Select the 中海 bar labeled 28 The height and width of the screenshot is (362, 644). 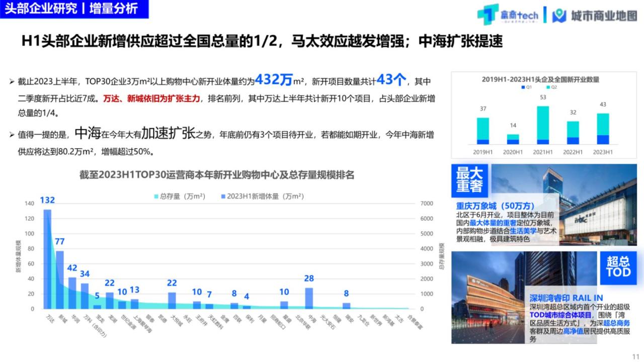[x=309, y=298]
